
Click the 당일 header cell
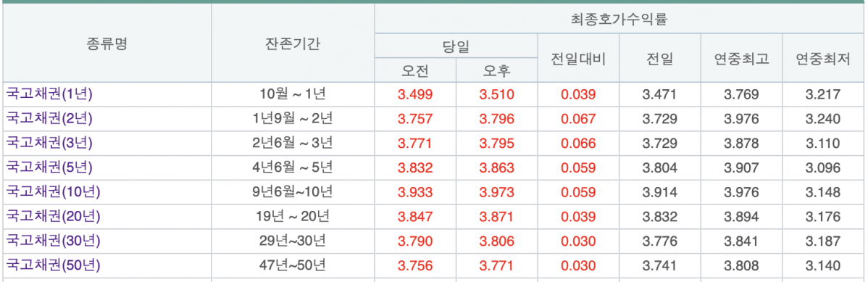[x=456, y=46]
